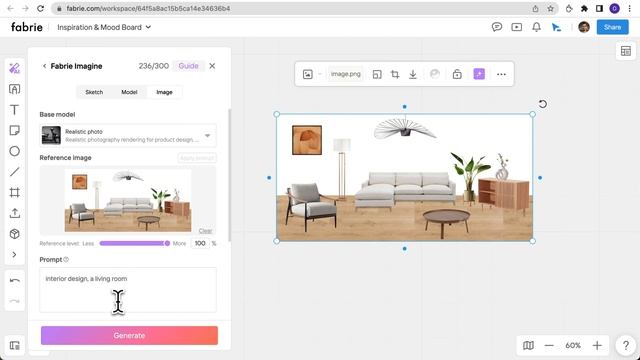The height and width of the screenshot is (360, 640).
Task: Open the Upload tool
Action: [x=14, y=213]
